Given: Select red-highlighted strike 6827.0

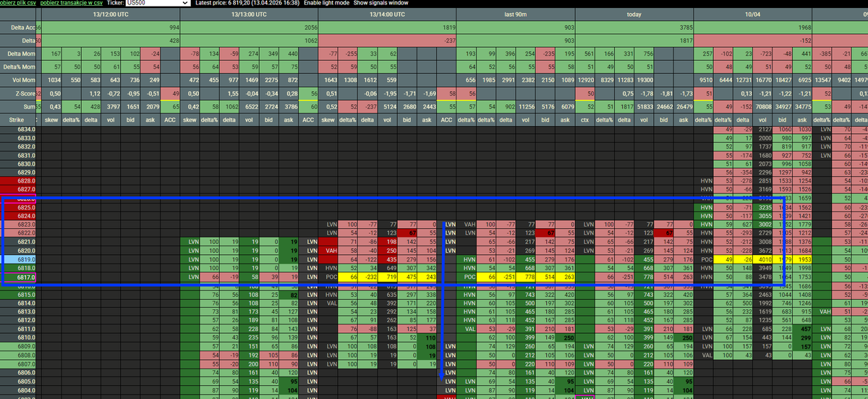Looking at the screenshot, I should [x=17, y=189].
